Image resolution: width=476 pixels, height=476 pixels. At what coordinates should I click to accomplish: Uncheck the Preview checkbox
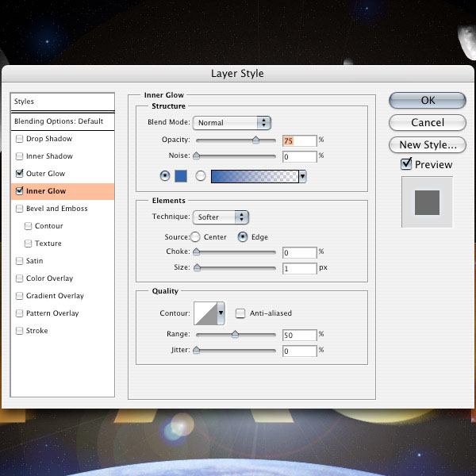pyautogui.click(x=406, y=164)
